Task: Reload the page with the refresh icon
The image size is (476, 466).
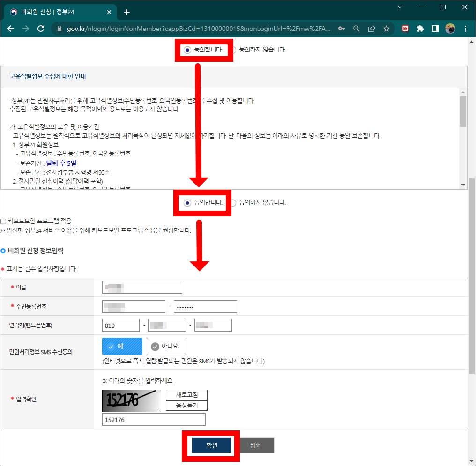Action: point(40,29)
